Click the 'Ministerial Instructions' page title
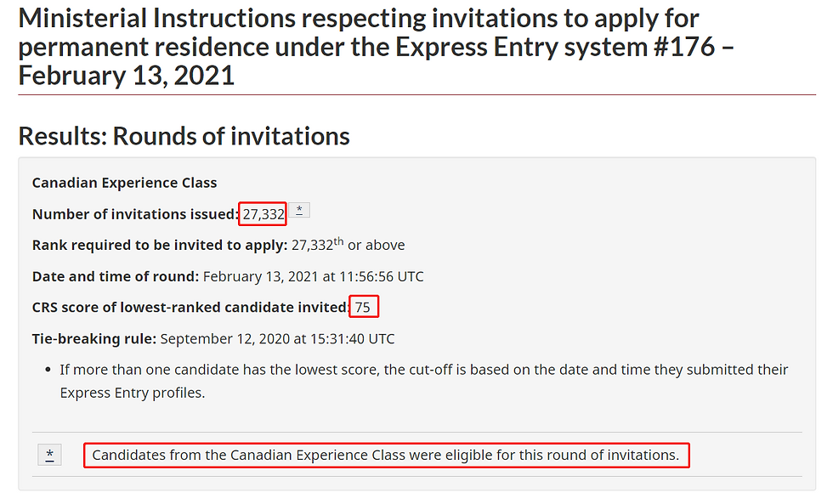 pyautogui.click(x=163, y=17)
